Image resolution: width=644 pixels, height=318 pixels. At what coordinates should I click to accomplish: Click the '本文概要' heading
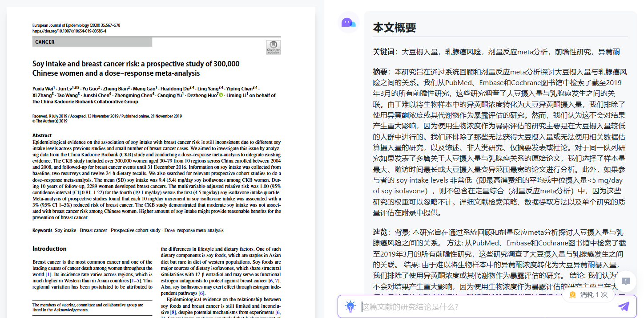394,28
